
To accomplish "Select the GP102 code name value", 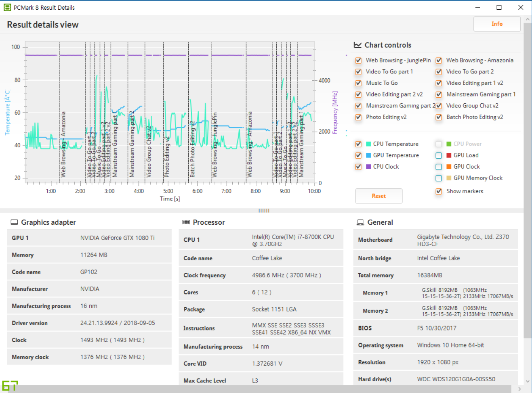I will [x=88, y=272].
